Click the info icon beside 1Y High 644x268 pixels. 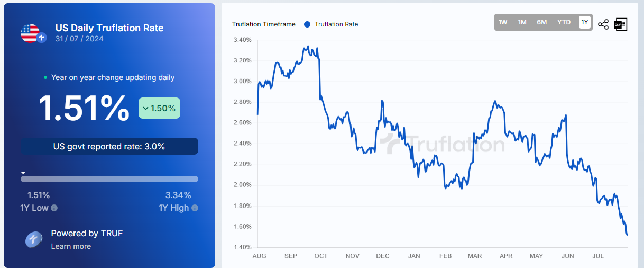tap(195, 208)
